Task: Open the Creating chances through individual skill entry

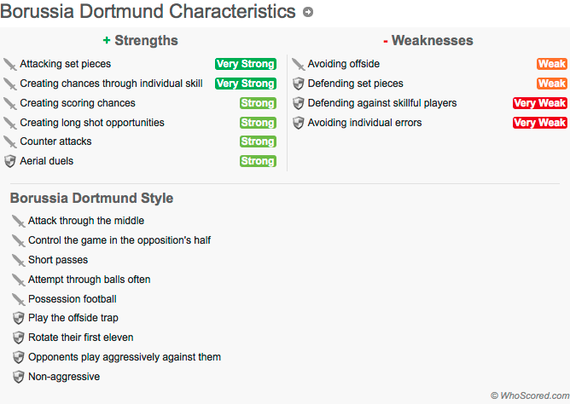Action: 111,84
